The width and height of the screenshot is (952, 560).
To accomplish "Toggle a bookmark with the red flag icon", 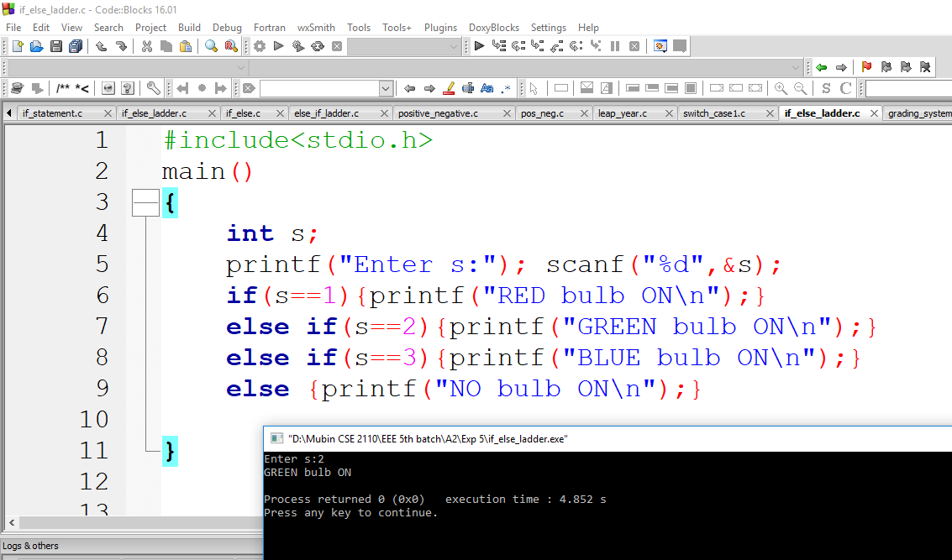I will [865, 67].
